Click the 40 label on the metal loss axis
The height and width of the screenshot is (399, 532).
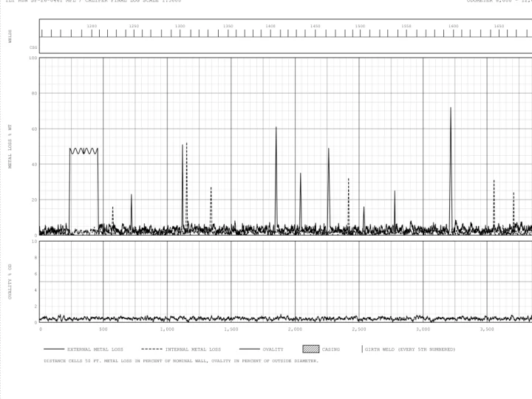tap(34, 165)
